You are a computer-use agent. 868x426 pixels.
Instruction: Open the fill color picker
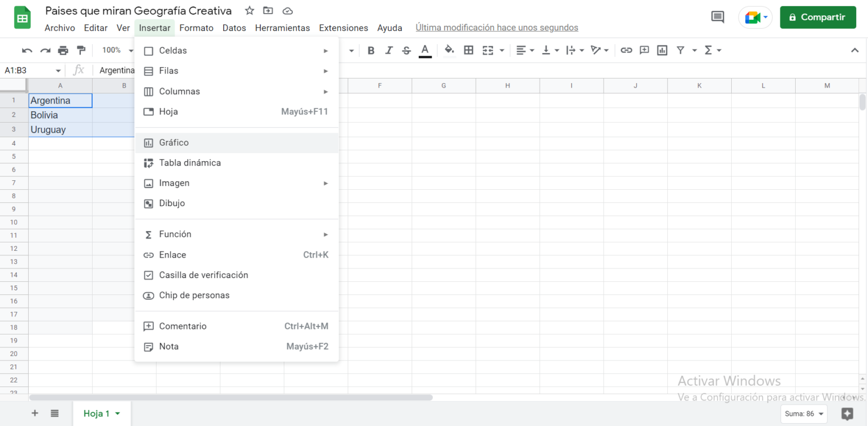pos(449,50)
